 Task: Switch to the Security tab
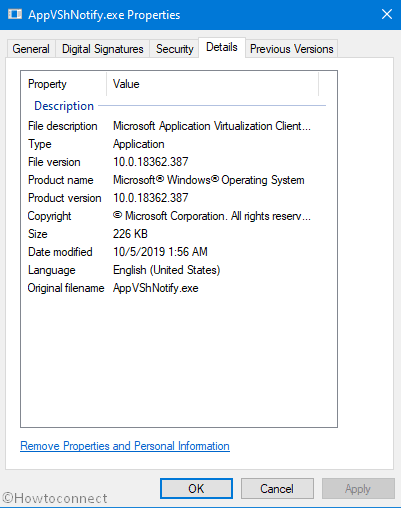[175, 49]
